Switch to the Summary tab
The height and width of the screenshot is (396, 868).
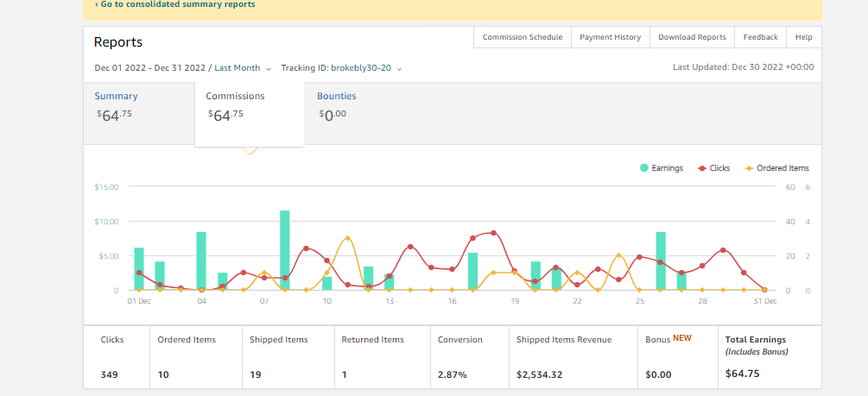click(117, 97)
